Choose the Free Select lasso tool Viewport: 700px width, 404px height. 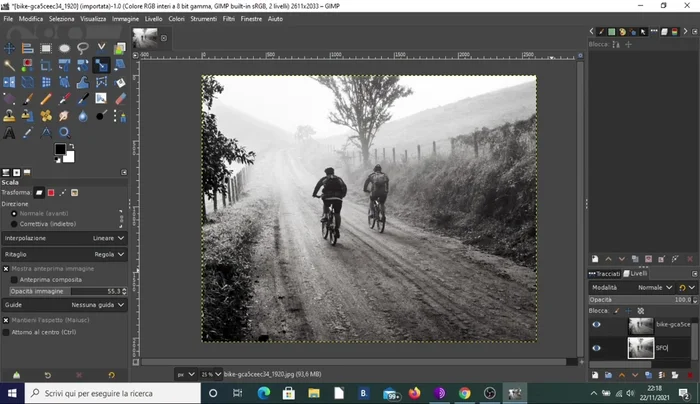pos(82,48)
